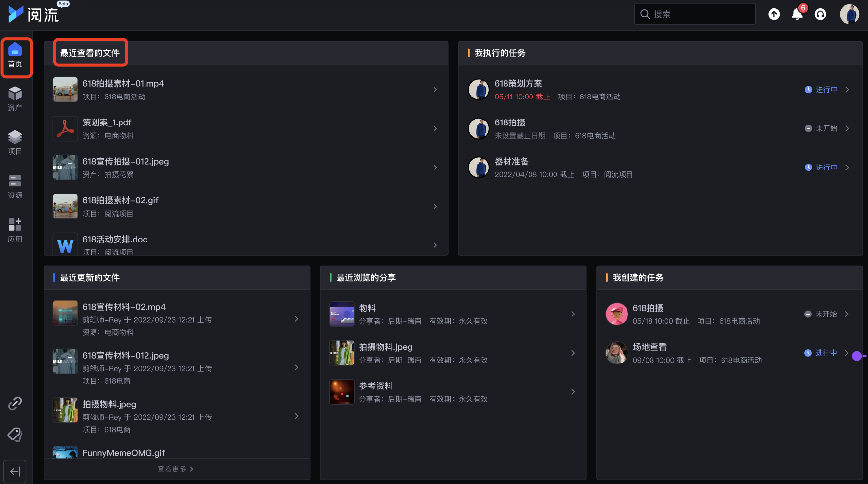Expand chevron for 618宣传拍摄–012.jpeg
The height and width of the screenshot is (484, 868).
click(435, 168)
